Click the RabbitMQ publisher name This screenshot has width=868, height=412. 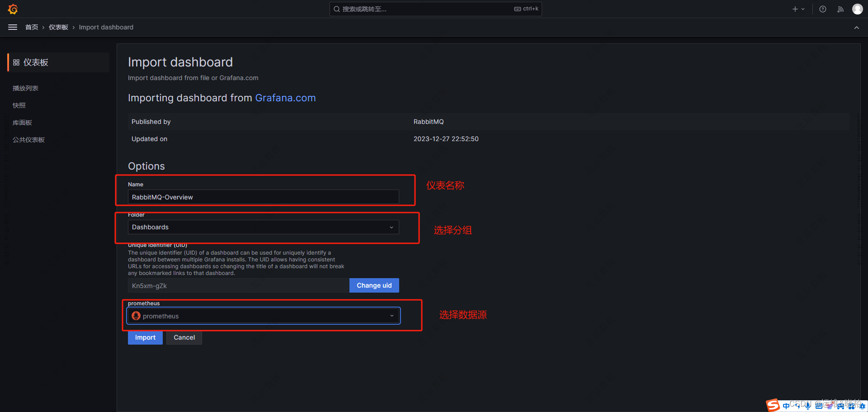tap(429, 122)
